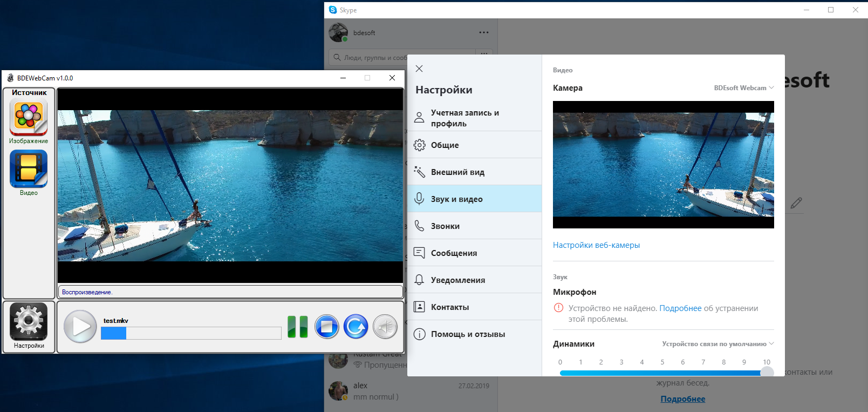868x412 pixels.
Task: Click Подробнее link in microphone warning
Action: pos(680,308)
